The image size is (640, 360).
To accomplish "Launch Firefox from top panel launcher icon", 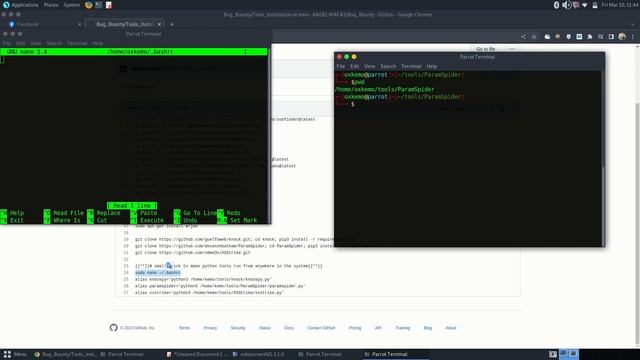I will click(x=89, y=5).
